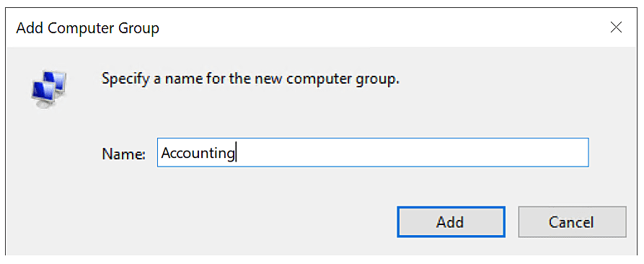Screen dimensions: 644x264
Task: Click the front monitor in computer icon
Action: click(x=44, y=94)
